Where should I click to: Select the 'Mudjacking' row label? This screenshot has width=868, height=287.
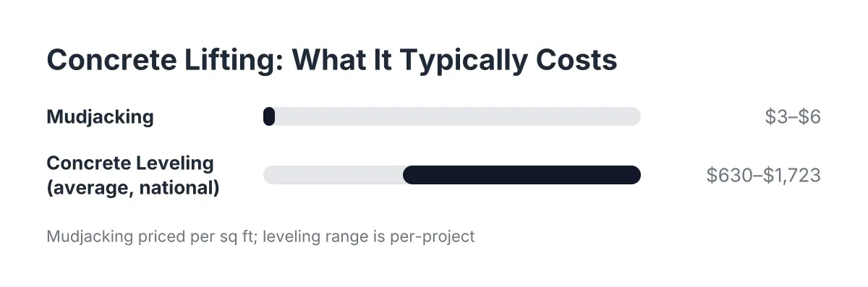[x=100, y=117]
